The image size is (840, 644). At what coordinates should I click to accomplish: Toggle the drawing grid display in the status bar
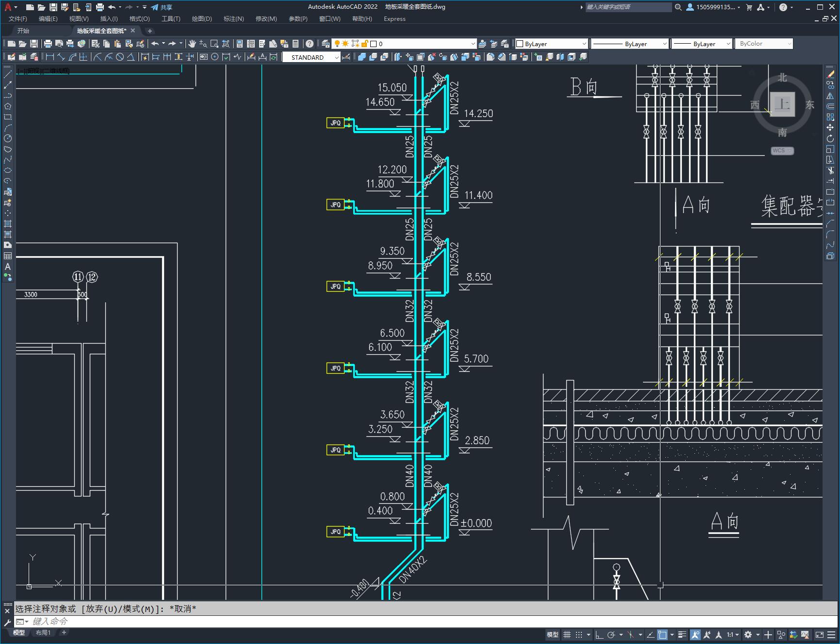(567, 635)
